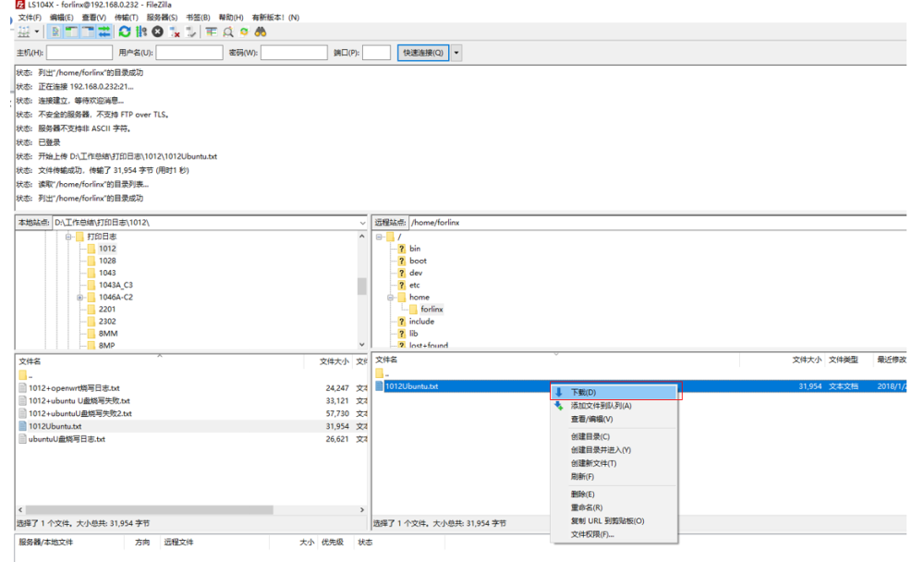Click the synchronized browsing icon
Viewport: 924px width, 562px height.
[245, 31]
